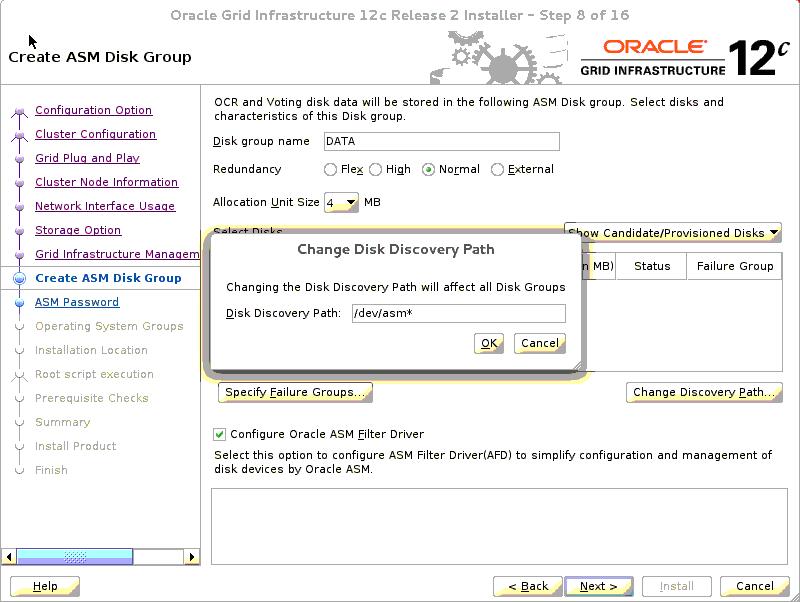The width and height of the screenshot is (800, 602).
Task: Click the installer Cancel button at bottom
Action: point(755,586)
